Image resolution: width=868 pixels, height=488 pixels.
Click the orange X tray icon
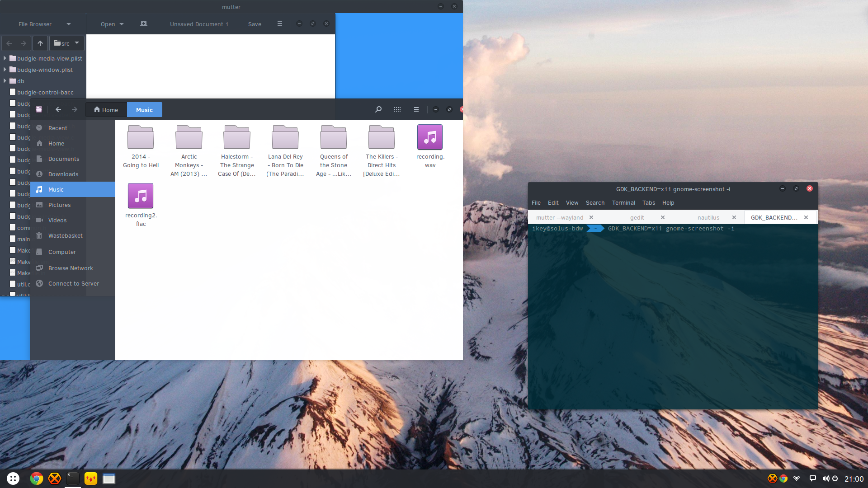[x=772, y=479]
